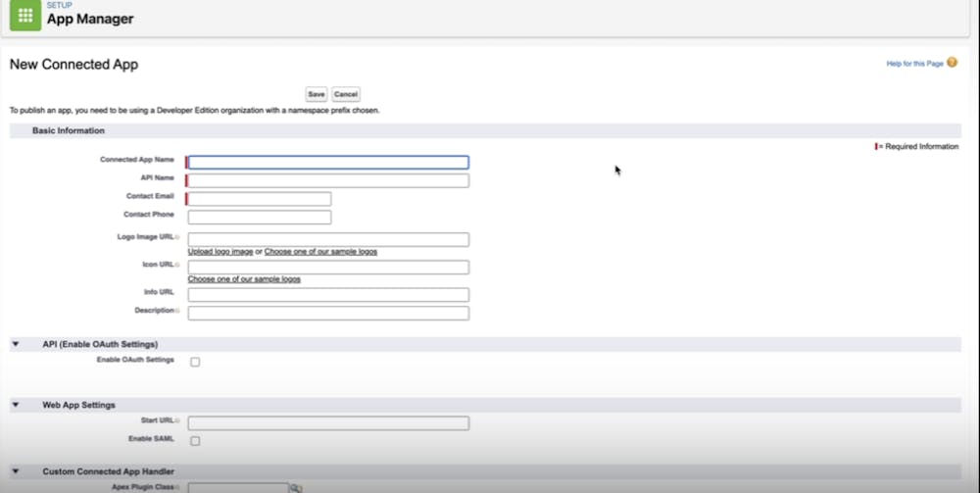This screenshot has height=493, width=980.
Task: Open the Help for this Page link
Action: coord(914,64)
